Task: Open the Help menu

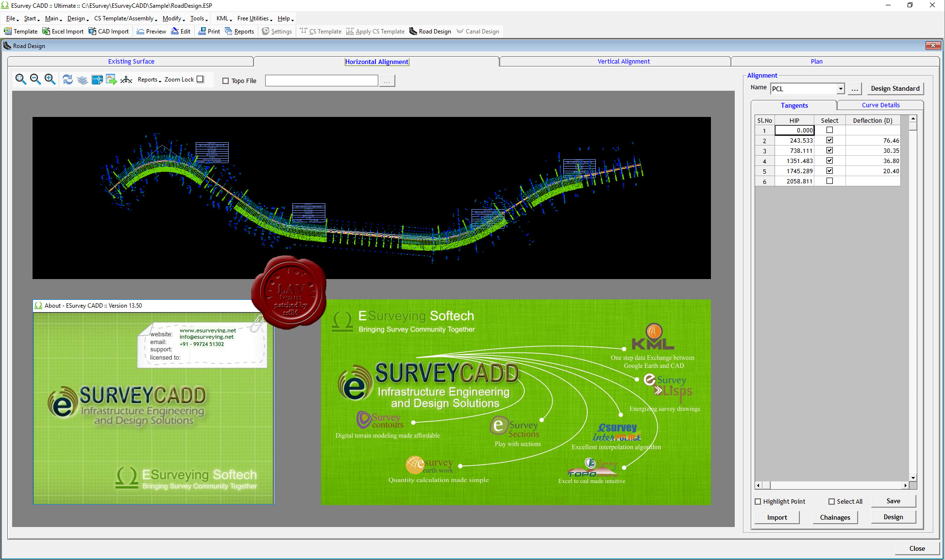Action: point(286,18)
